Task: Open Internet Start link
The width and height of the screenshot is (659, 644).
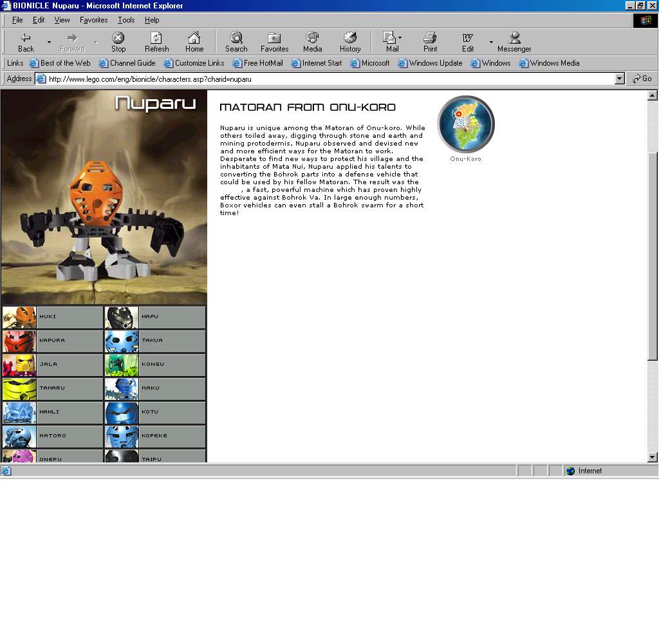Action: tap(317, 63)
